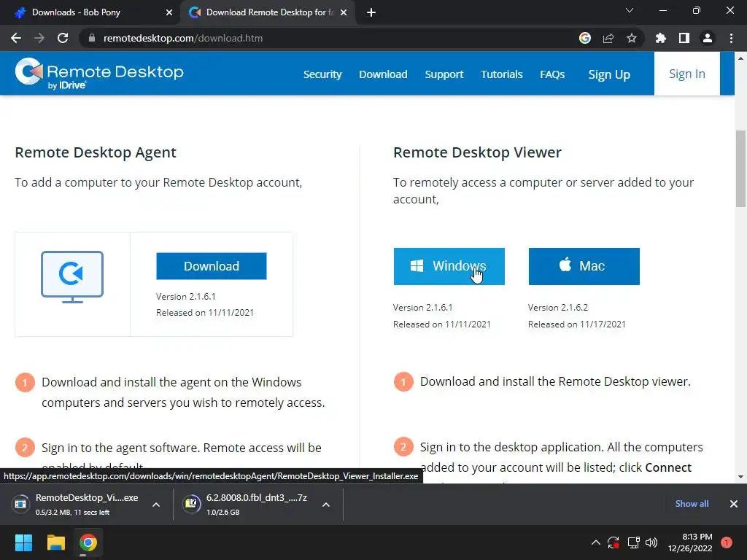Click the browser forward arrow

tap(39, 38)
